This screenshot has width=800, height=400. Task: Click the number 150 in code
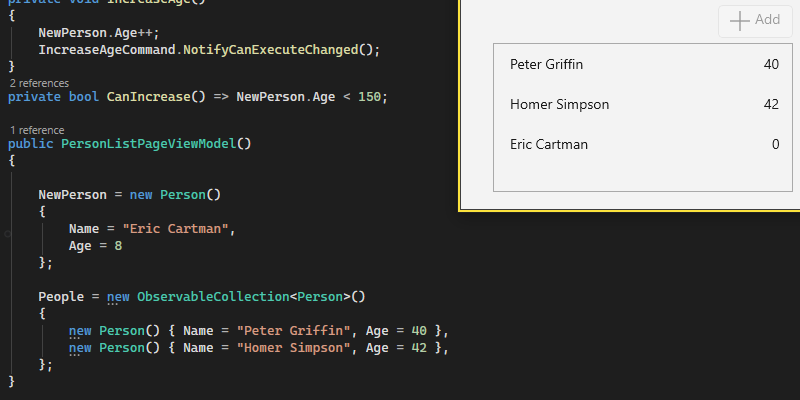pyautogui.click(x=369, y=96)
